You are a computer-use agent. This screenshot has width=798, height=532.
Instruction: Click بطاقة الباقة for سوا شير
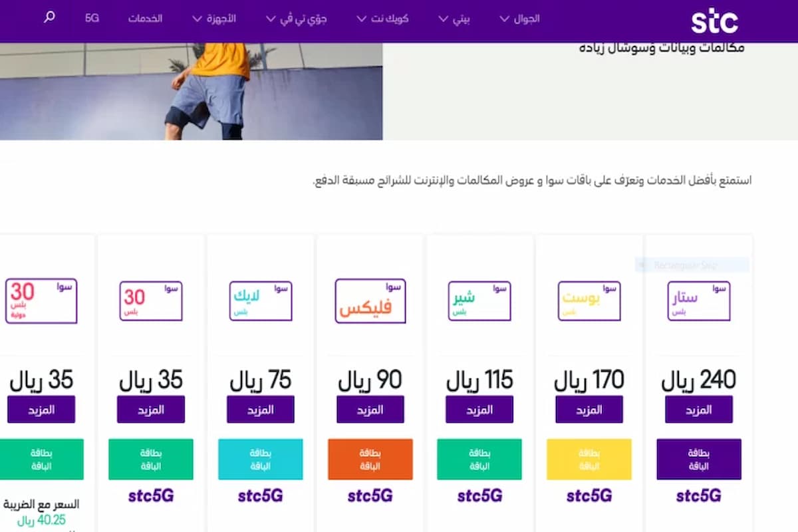click(479, 459)
